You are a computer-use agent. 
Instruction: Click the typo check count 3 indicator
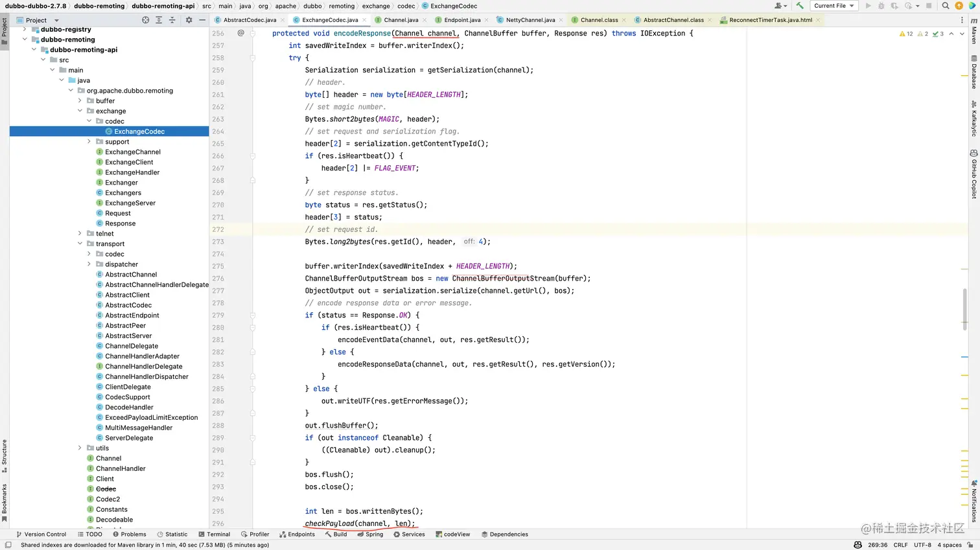pyautogui.click(x=938, y=34)
